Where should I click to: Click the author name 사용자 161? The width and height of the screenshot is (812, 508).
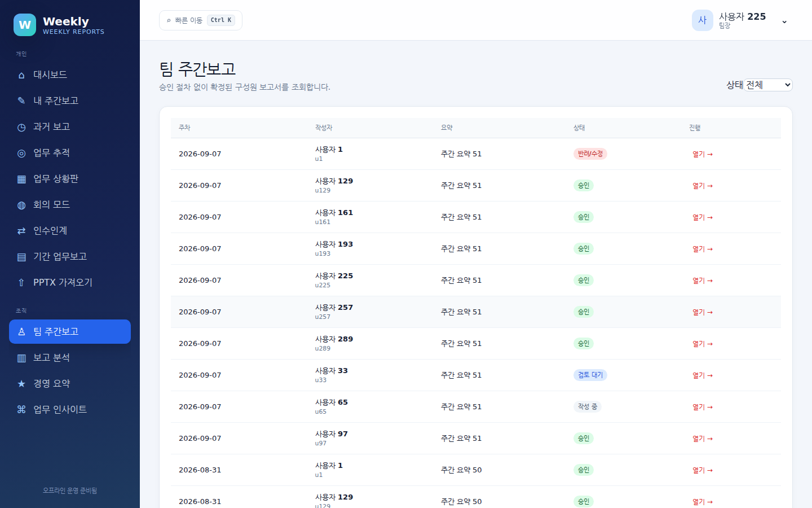click(334, 213)
